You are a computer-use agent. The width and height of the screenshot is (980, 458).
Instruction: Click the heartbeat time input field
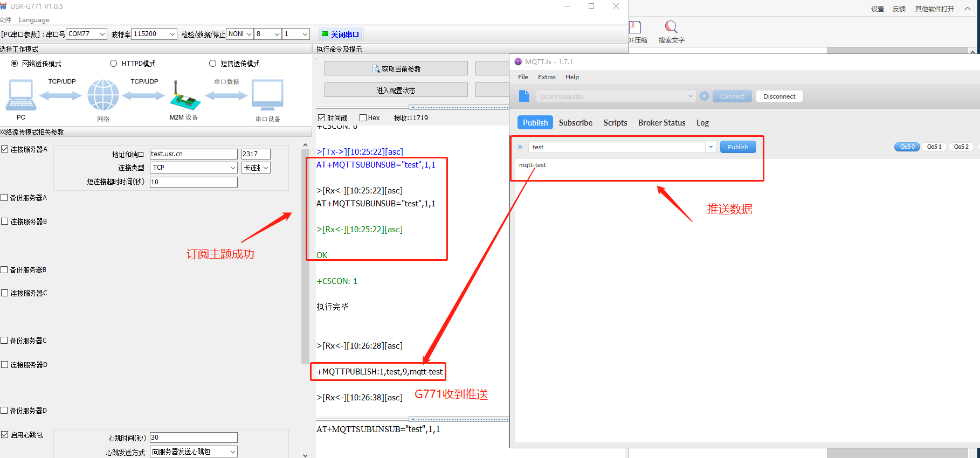(194, 438)
